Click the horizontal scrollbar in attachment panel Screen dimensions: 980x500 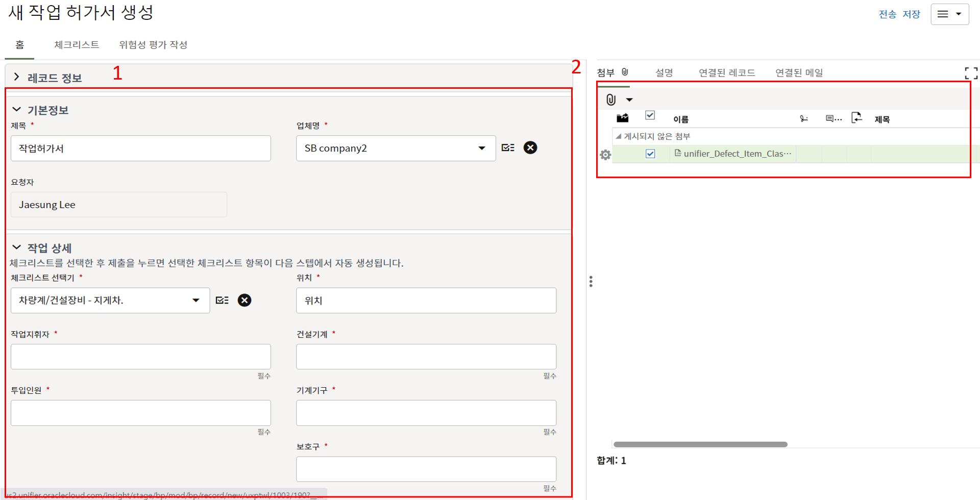tap(700, 444)
